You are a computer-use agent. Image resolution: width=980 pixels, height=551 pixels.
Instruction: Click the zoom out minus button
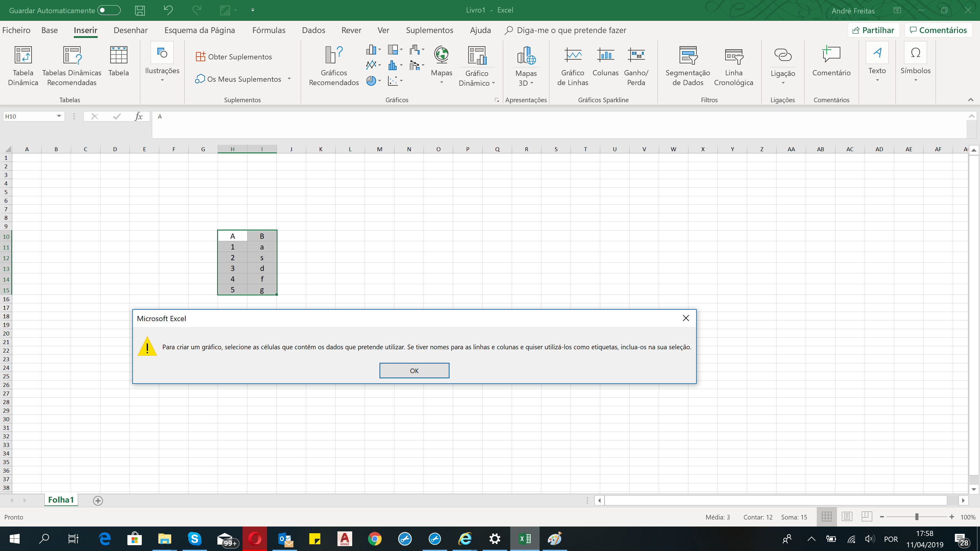(882, 517)
